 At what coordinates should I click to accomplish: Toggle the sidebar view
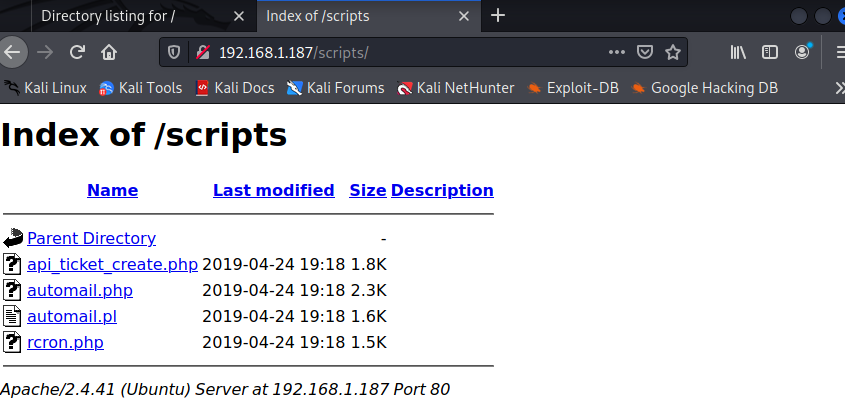coord(769,52)
